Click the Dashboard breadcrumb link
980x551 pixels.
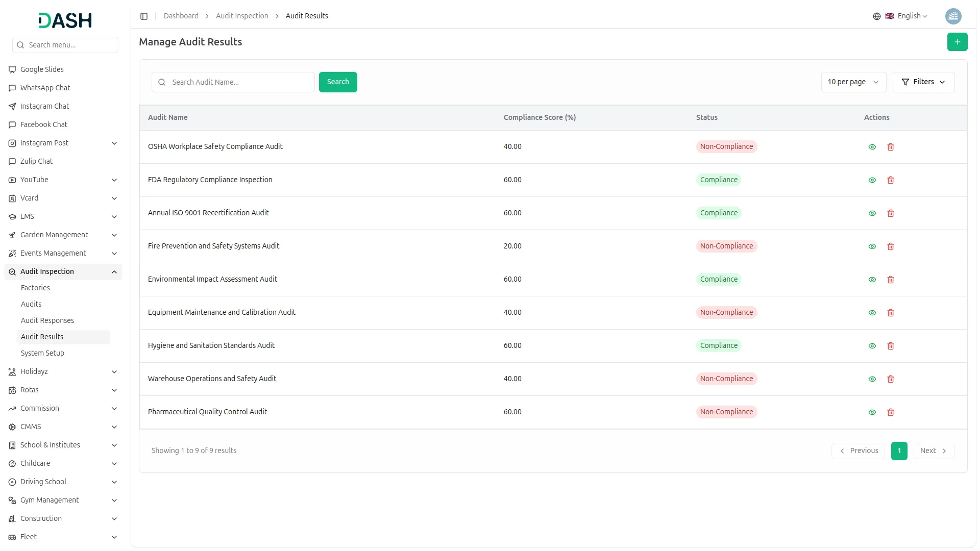(x=181, y=16)
